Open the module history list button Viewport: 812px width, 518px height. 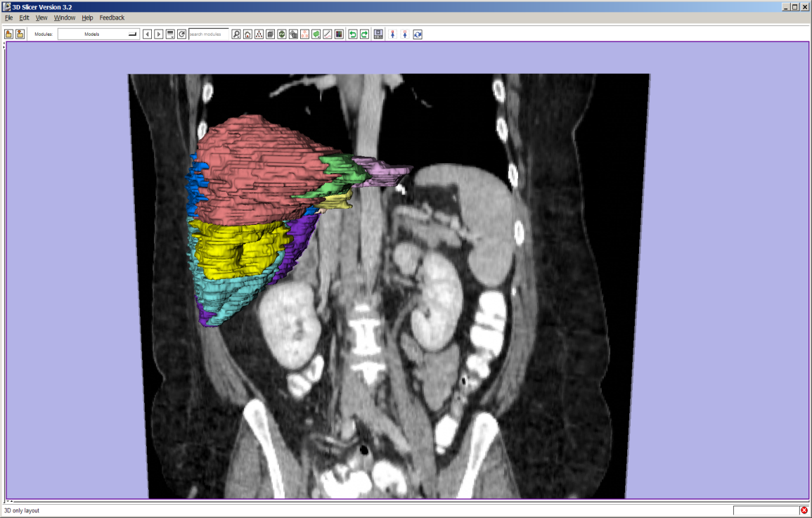pos(170,34)
